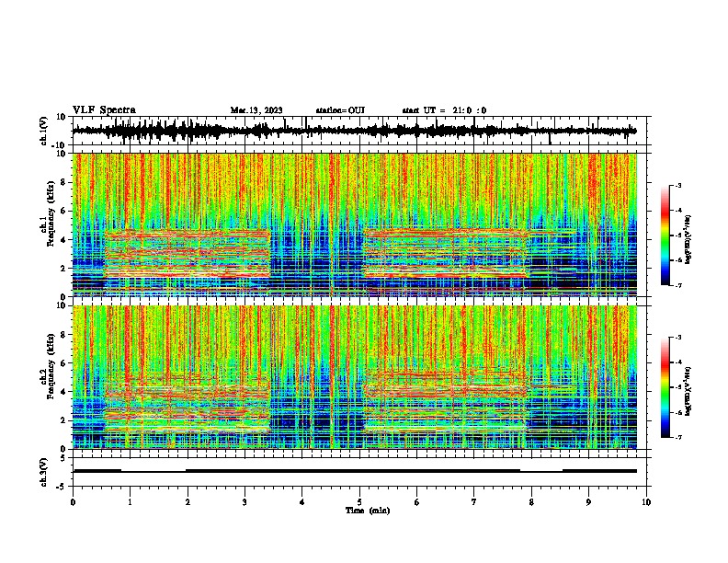
Task: Click the "ch.1(V)" waveform axis label
Action: (x=44, y=131)
